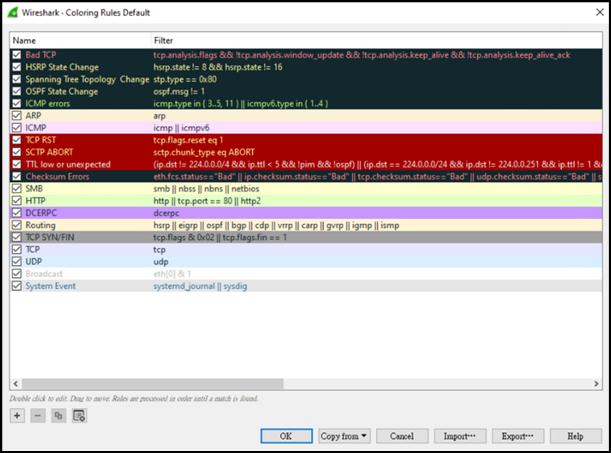Select the hsrp || eigrp || ospf routing filter
This screenshot has height=453, width=611.
(x=276, y=225)
